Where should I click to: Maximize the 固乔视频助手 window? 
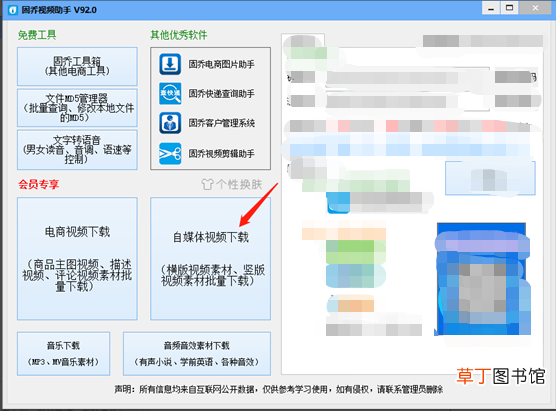(x=509, y=8)
